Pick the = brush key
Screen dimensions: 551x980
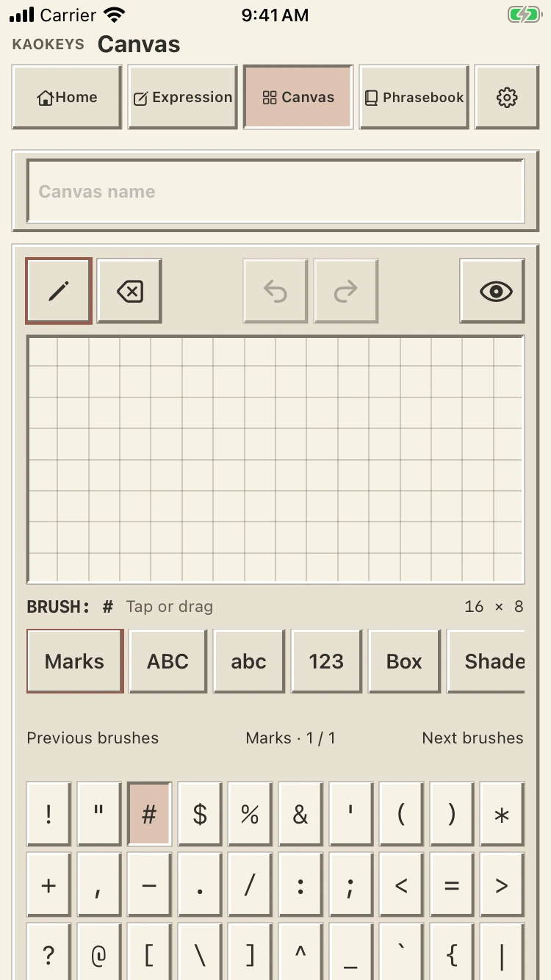[452, 884]
